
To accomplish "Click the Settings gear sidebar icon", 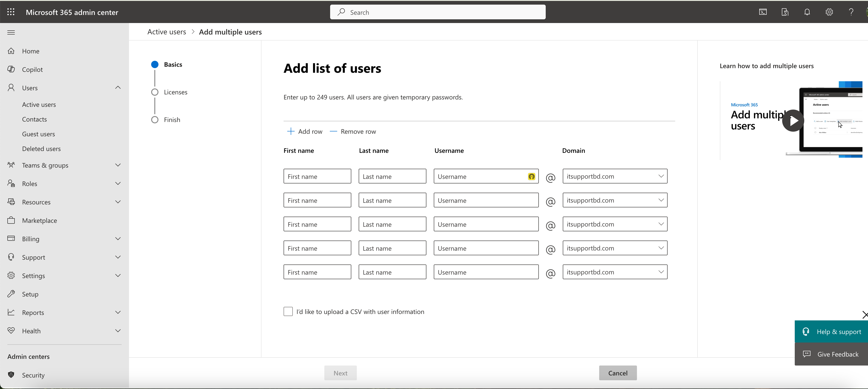I will 11,276.
